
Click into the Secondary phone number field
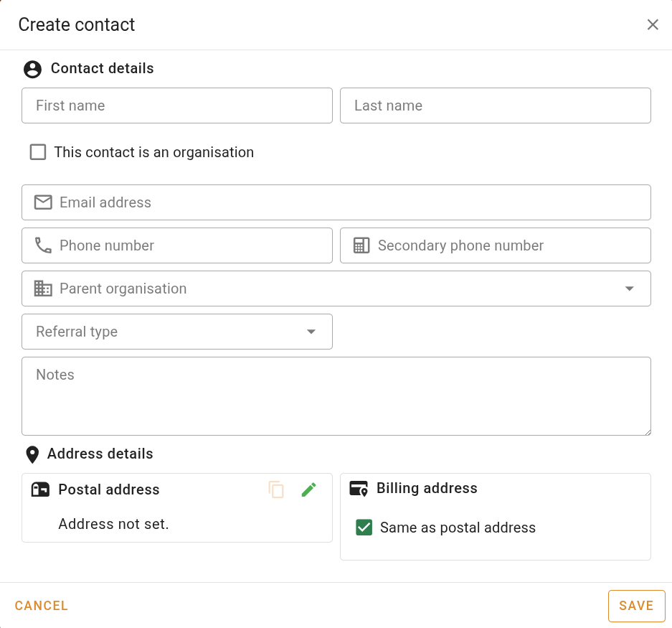click(496, 245)
